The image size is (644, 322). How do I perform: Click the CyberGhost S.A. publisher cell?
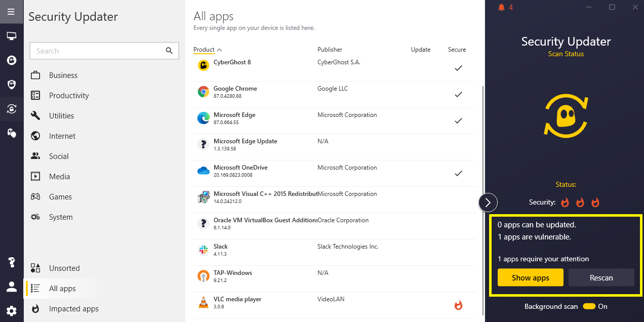[x=339, y=62]
